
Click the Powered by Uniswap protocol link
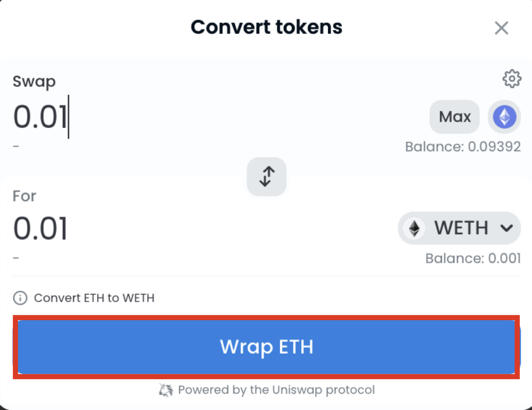(x=276, y=390)
